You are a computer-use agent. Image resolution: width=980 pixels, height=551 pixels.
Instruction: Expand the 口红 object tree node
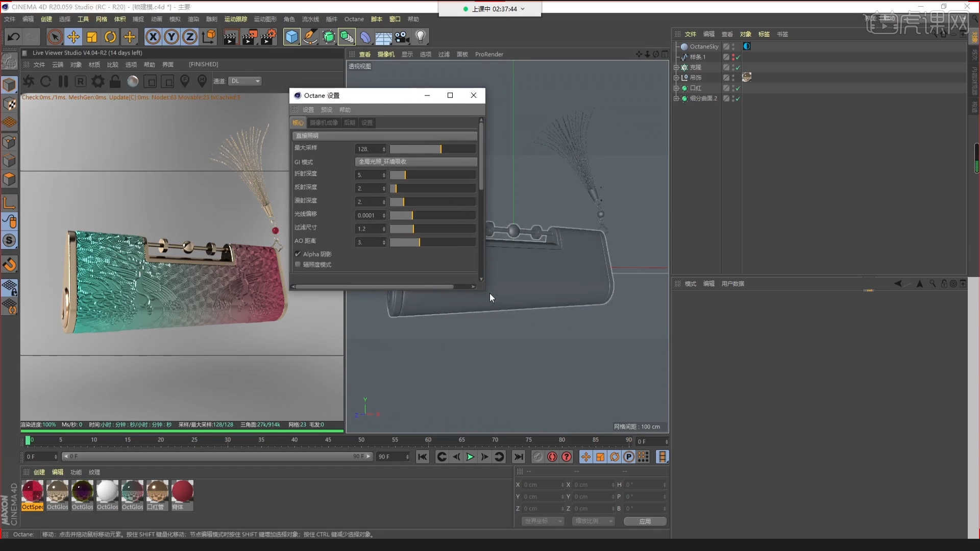(676, 88)
